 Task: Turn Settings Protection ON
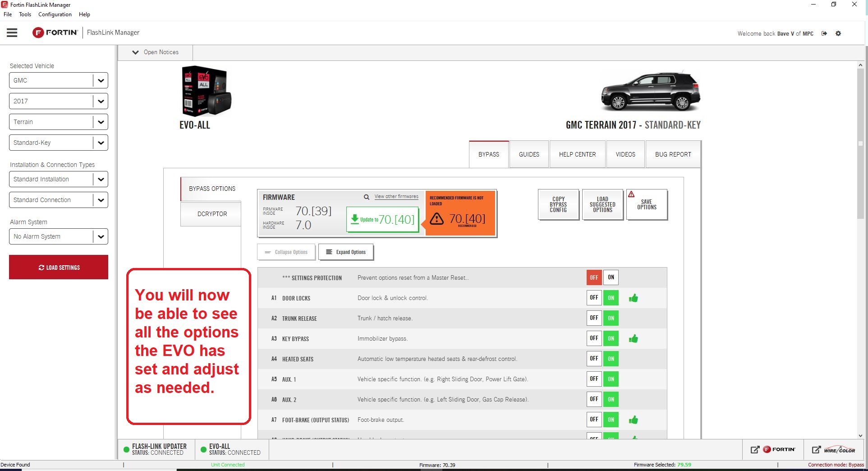pyautogui.click(x=611, y=277)
